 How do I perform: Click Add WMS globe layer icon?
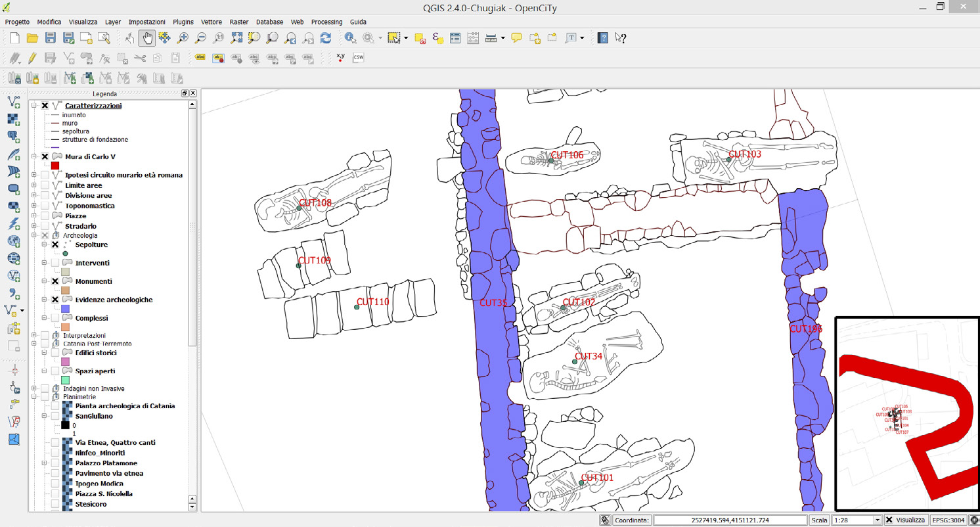click(13, 241)
